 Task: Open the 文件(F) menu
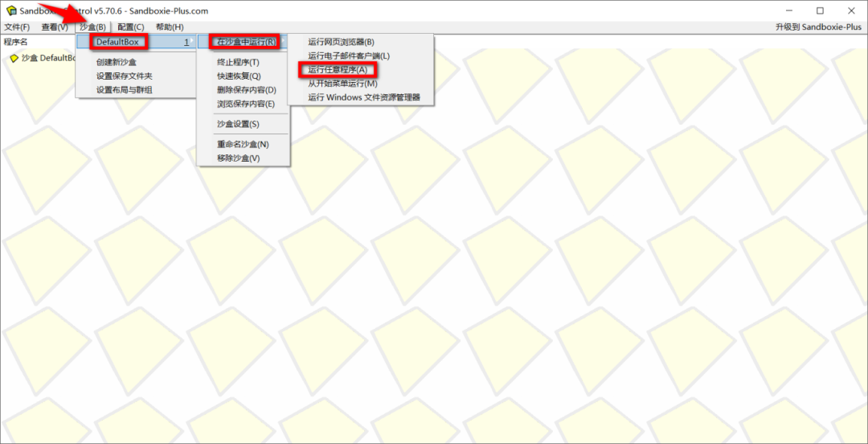click(17, 27)
